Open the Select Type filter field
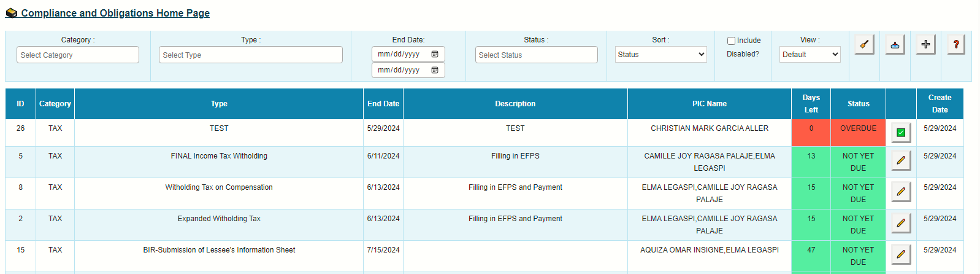 tap(250, 55)
